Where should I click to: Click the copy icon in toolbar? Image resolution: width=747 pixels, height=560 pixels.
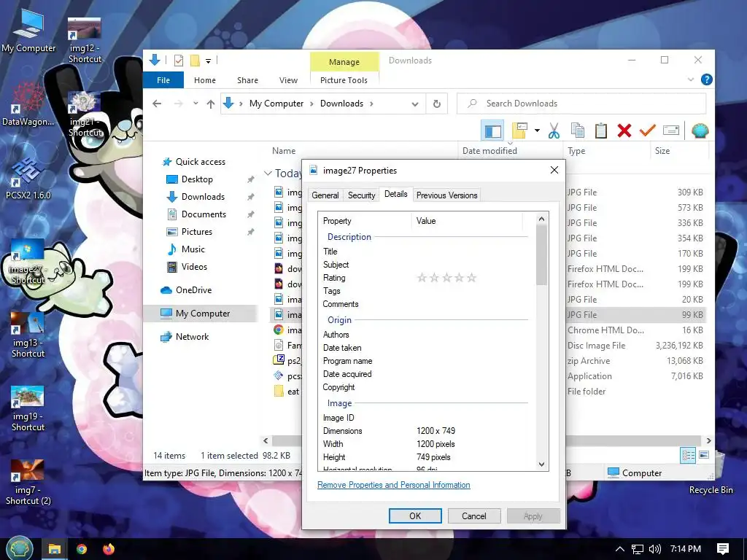pos(578,131)
